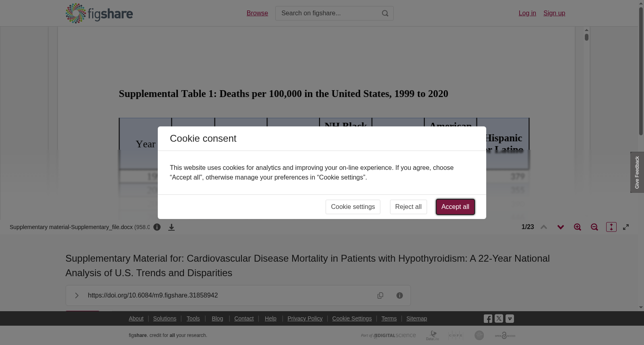Go to the next page in the viewer

coord(561,227)
